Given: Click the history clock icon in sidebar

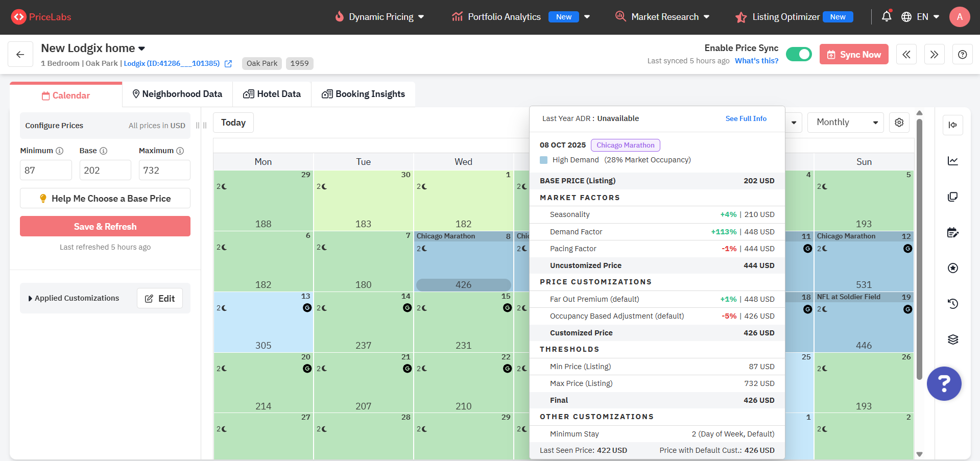Looking at the screenshot, I should pos(952,304).
